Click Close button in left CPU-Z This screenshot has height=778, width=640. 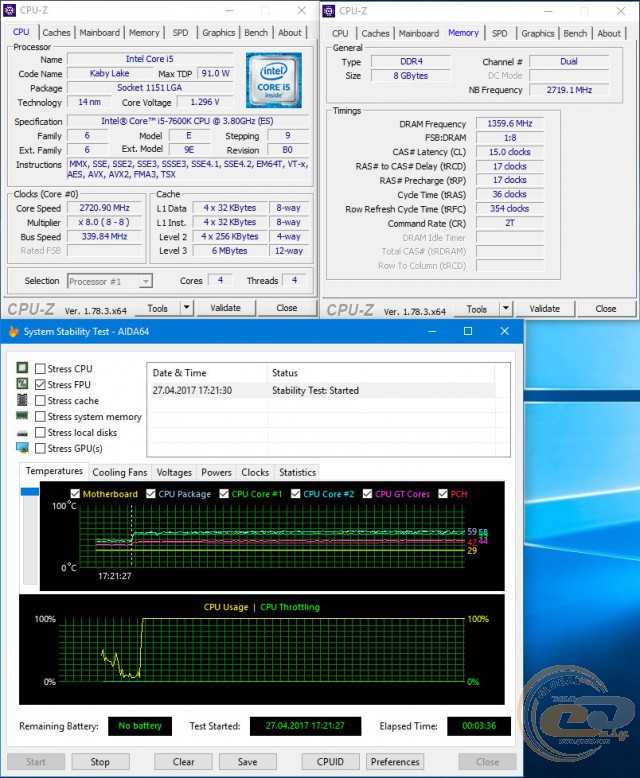pos(287,308)
